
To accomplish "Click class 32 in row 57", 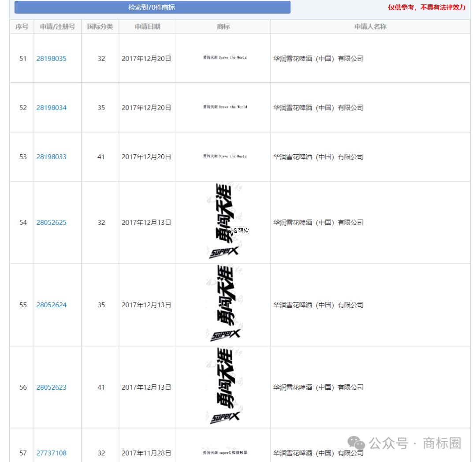I will pyautogui.click(x=101, y=453).
